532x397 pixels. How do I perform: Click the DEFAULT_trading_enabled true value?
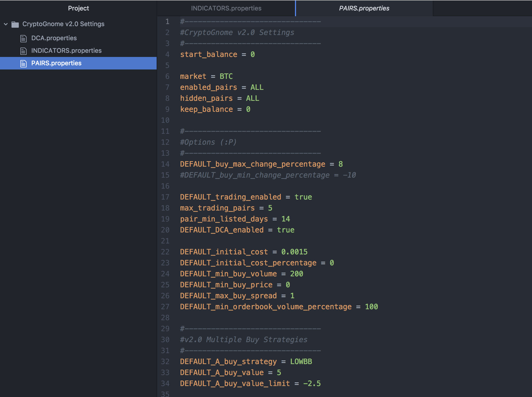point(303,197)
